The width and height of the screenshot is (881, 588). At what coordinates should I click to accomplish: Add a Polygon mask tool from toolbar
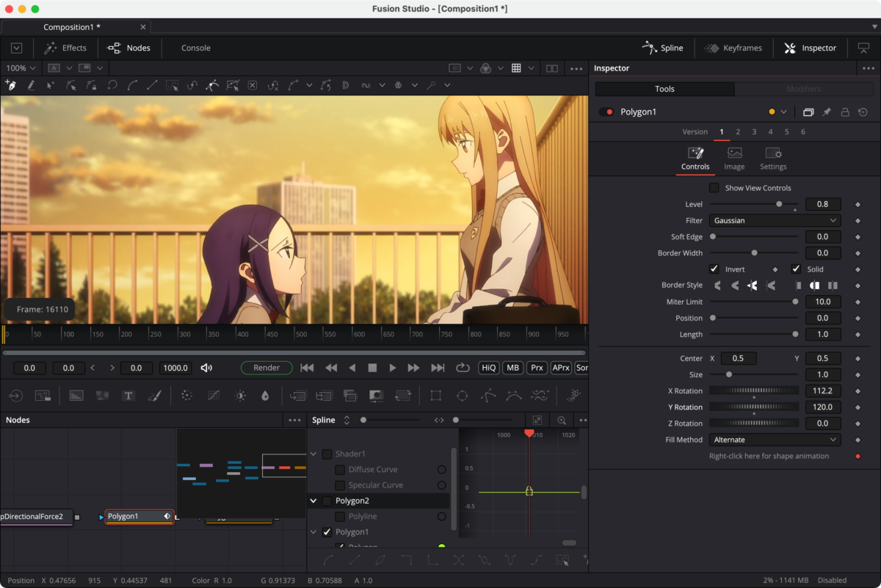coord(488,396)
